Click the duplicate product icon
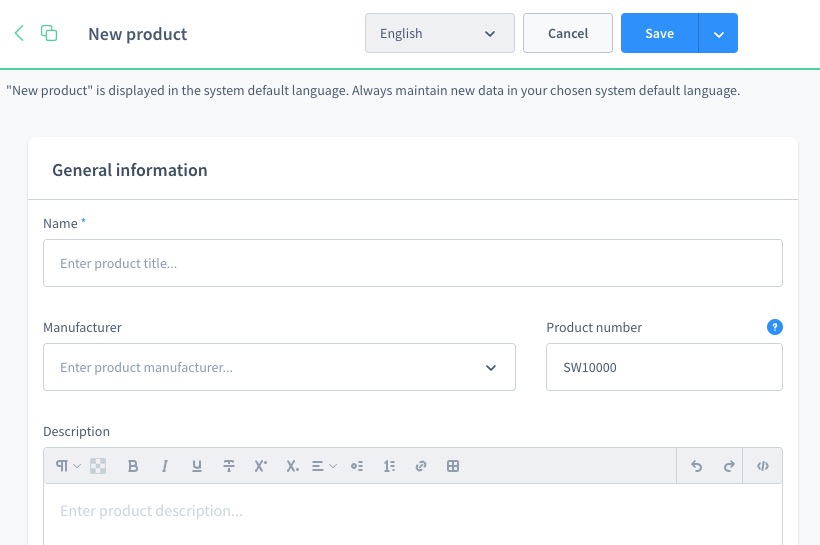 tap(49, 33)
